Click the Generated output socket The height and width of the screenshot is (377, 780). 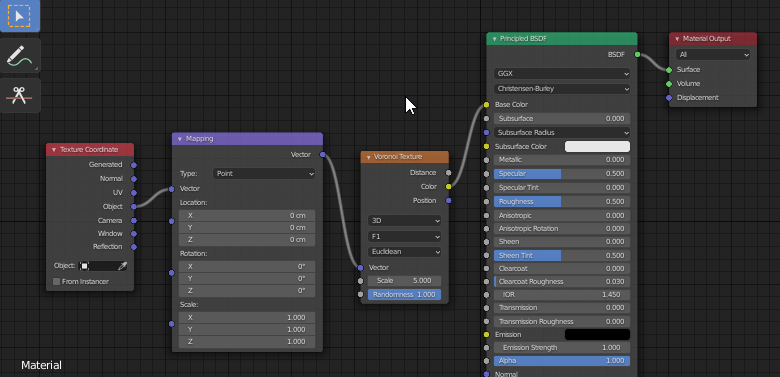click(x=134, y=165)
